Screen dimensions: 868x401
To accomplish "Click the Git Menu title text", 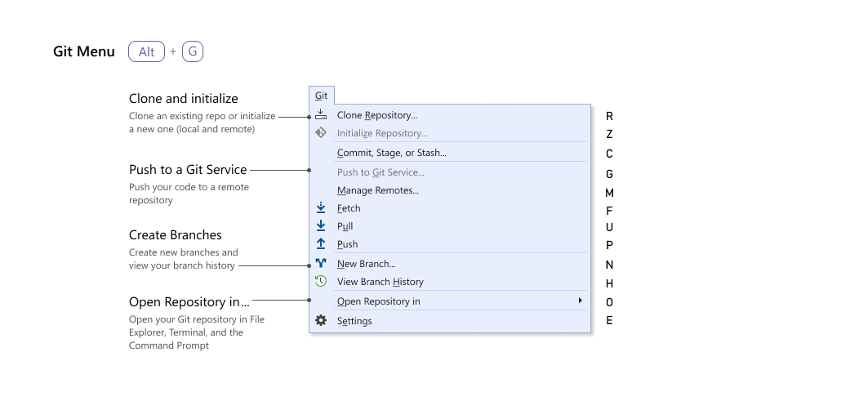I will click(84, 51).
